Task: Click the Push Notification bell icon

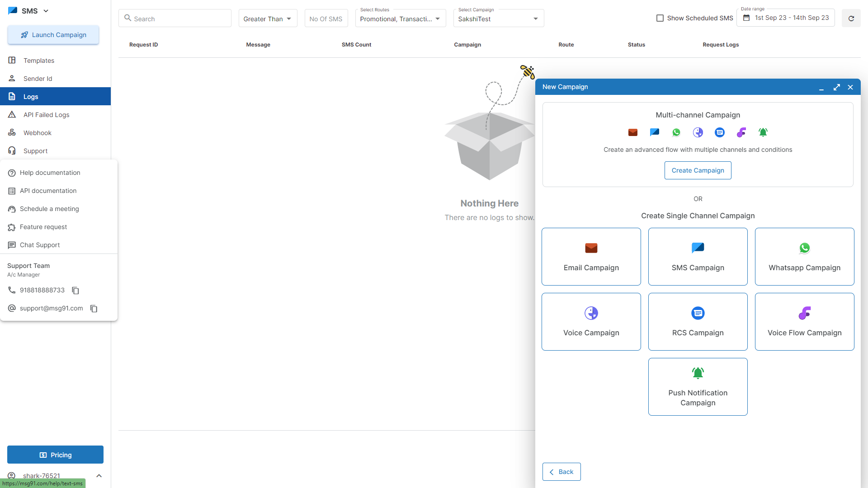Action: [698, 373]
